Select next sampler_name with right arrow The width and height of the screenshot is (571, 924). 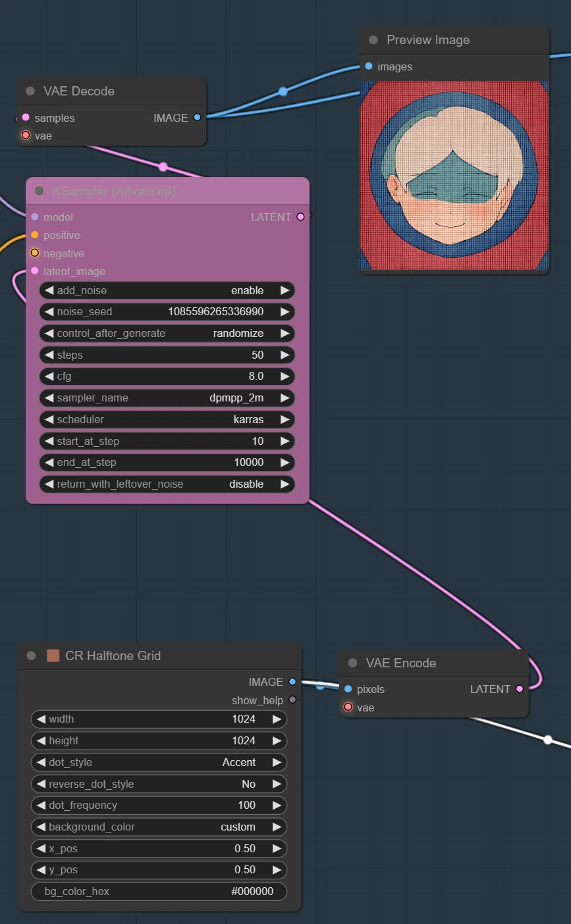click(x=285, y=398)
